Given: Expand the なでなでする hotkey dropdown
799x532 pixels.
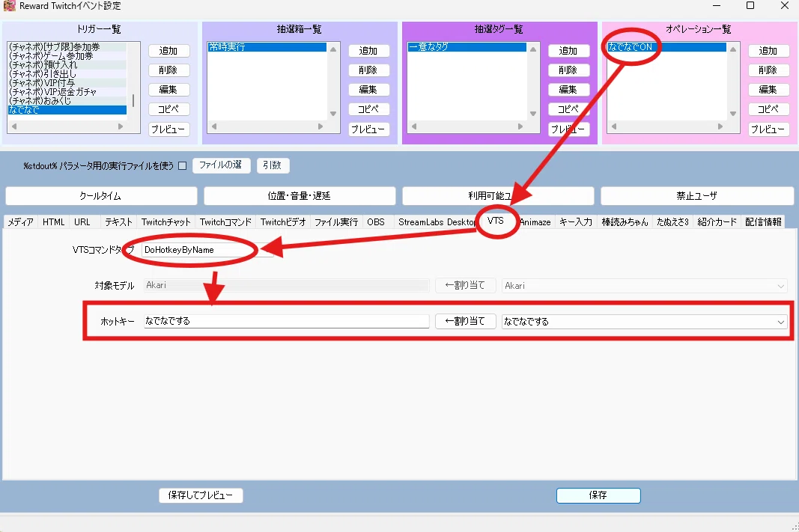Looking at the screenshot, I should tap(644, 322).
